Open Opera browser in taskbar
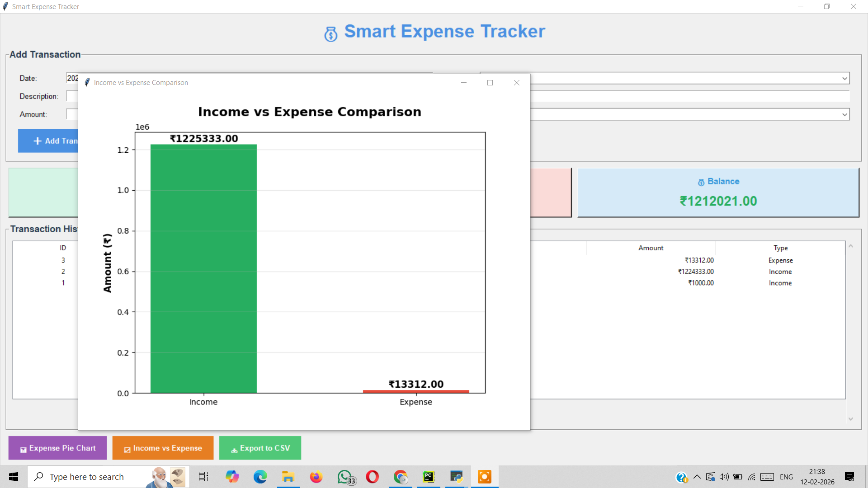 click(x=373, y=477)
